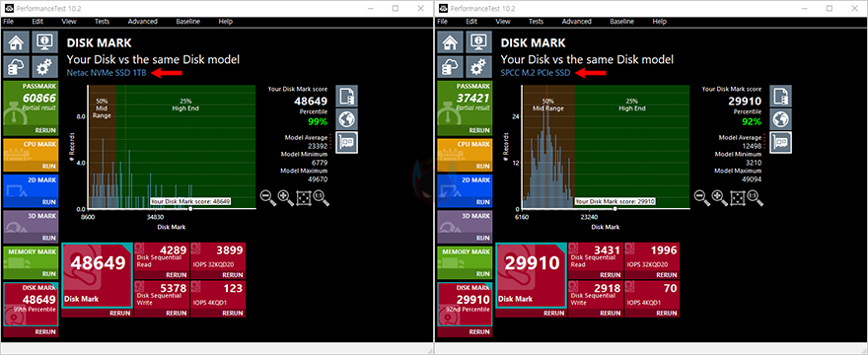Zoom in chart in left window
Screen dimensions: 868x355
click(x=286, y=197)
